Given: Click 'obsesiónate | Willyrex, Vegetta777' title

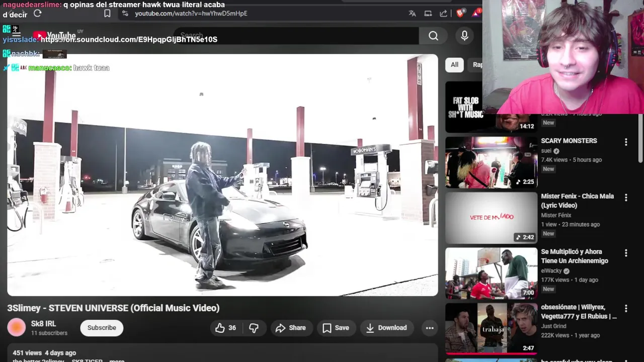Looking at the screenshot, I should [579, 311].
